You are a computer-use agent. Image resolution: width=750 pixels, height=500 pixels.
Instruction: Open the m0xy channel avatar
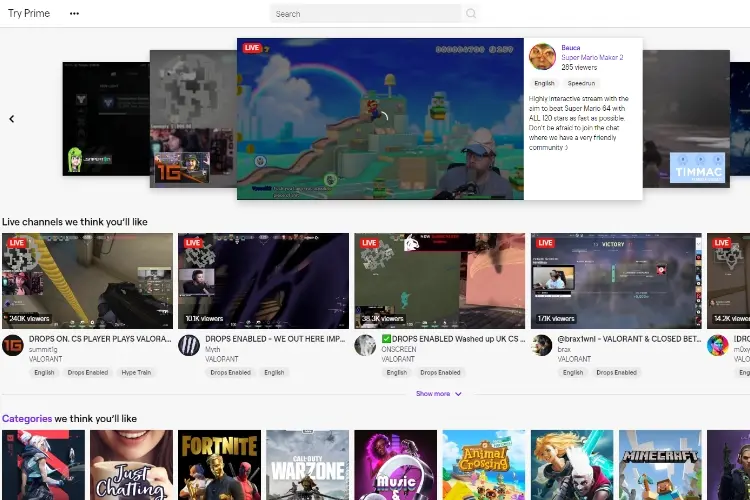(x=717, y=345)
